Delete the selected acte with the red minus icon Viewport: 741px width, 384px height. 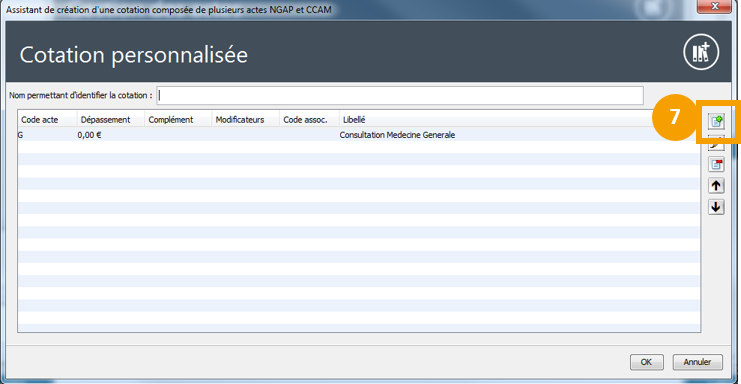(x=716, y=164)
